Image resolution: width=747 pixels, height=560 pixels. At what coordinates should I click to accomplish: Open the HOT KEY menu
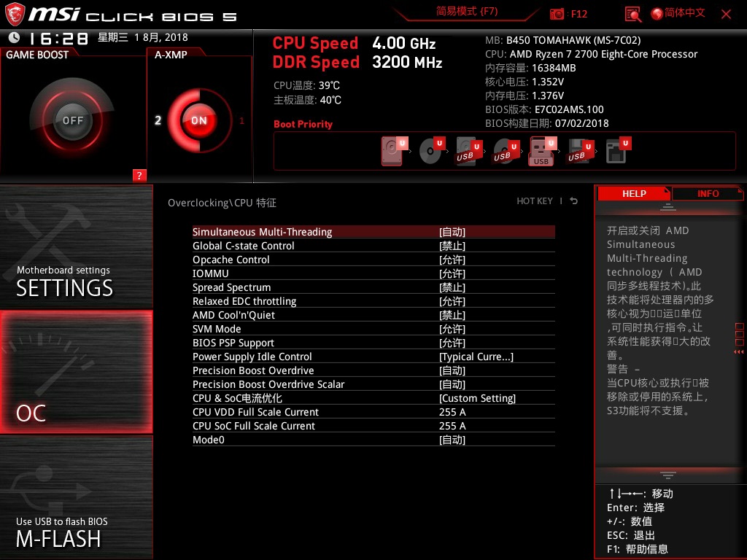535,201
